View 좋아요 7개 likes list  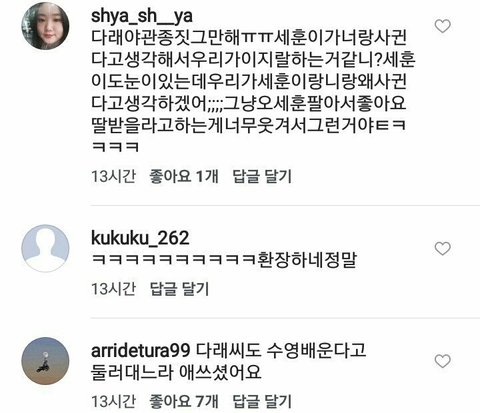184,401
